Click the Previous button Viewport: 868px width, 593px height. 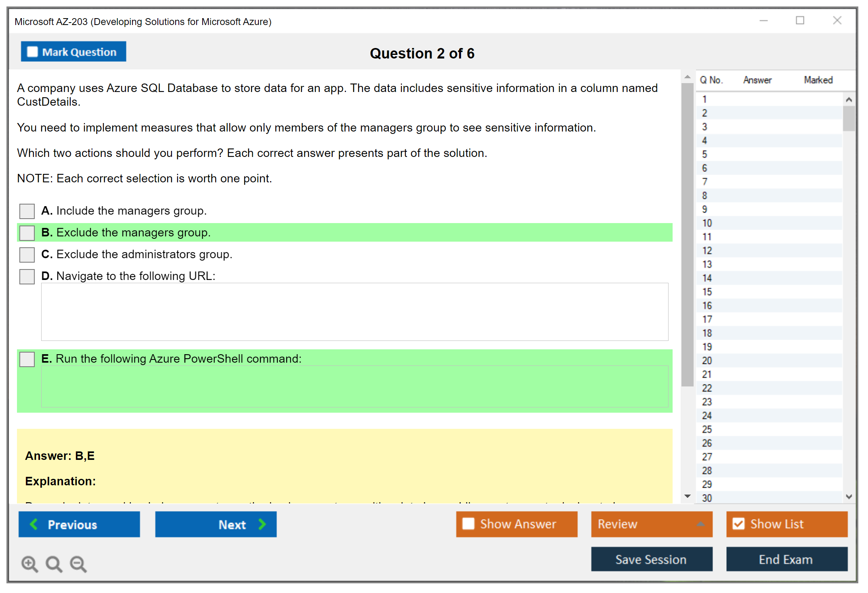tap(79, 524)
